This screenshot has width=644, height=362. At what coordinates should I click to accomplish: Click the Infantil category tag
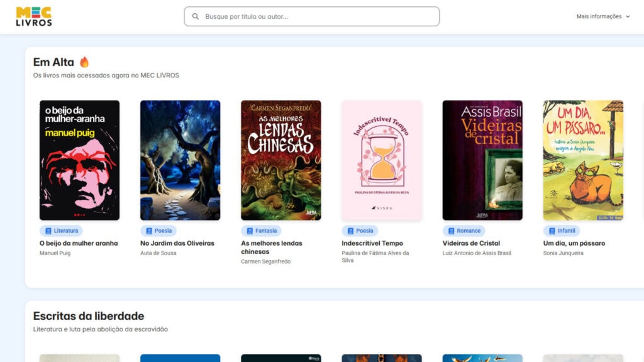(x=562, y=231)
